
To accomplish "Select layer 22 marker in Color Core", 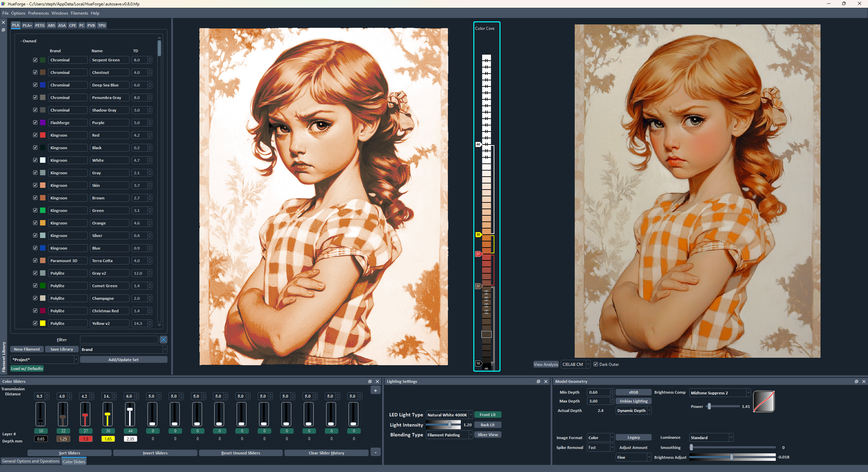I will [478, 286].
